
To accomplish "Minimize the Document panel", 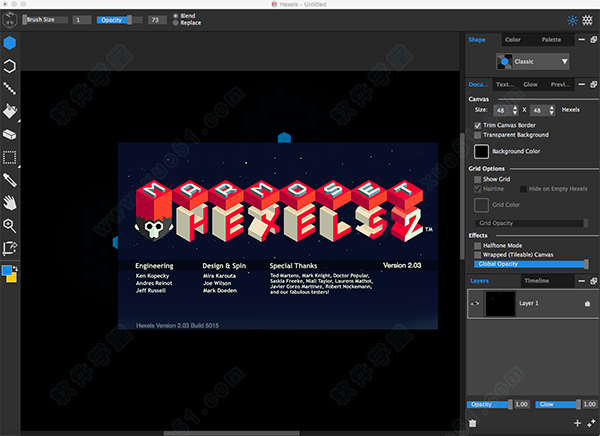I will 582,84.
